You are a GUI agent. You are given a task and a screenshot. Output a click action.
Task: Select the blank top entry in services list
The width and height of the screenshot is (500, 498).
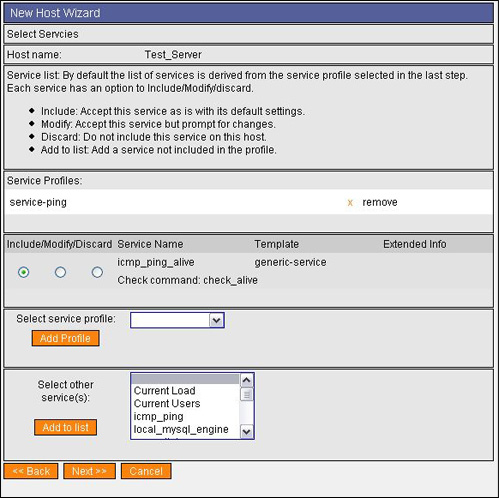tap(185, 379)
